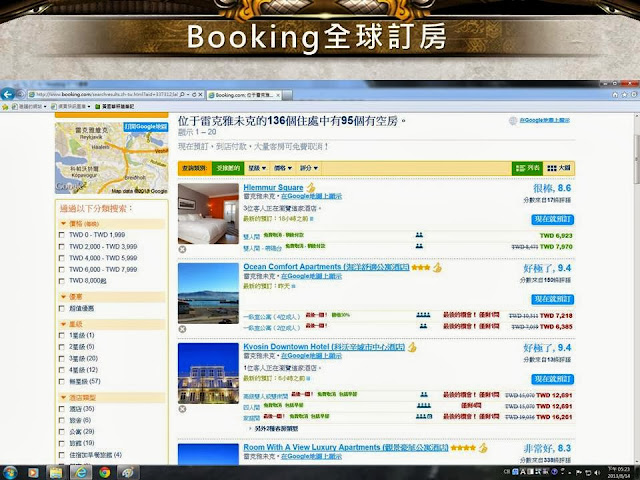This screenshot has width=640, height=480.
Task: Click the browser favorites star icon top right
Action: point(624,95)
